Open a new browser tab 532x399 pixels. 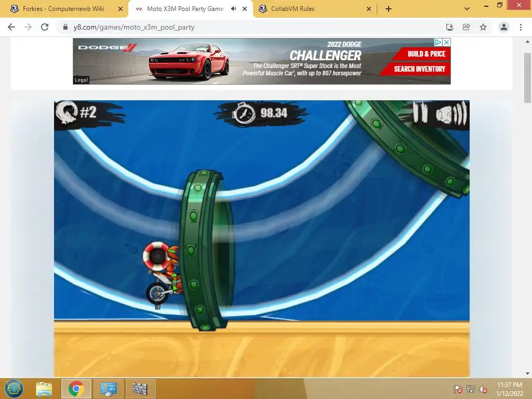tap(389, 9)
